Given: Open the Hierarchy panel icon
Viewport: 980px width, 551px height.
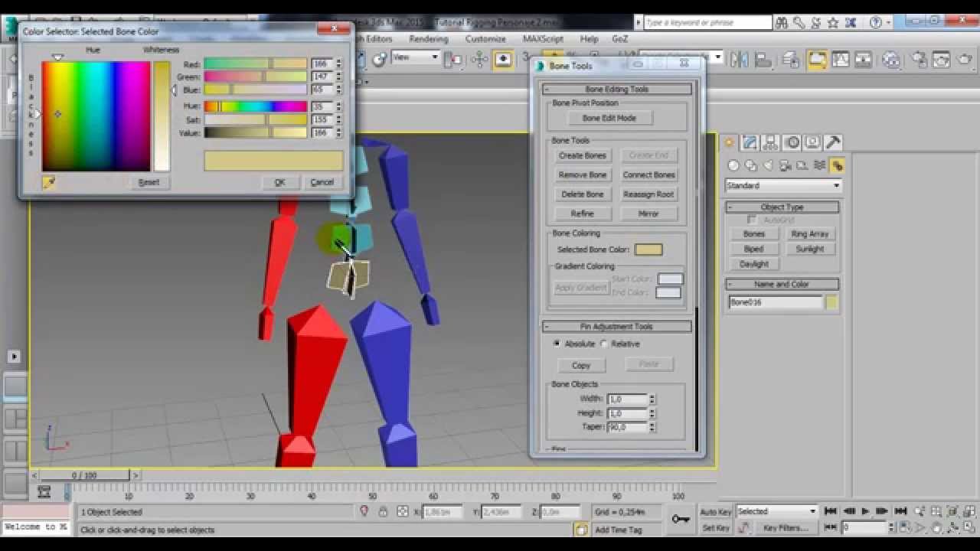Looking at the screenshot, I should [x=770, y=142].
